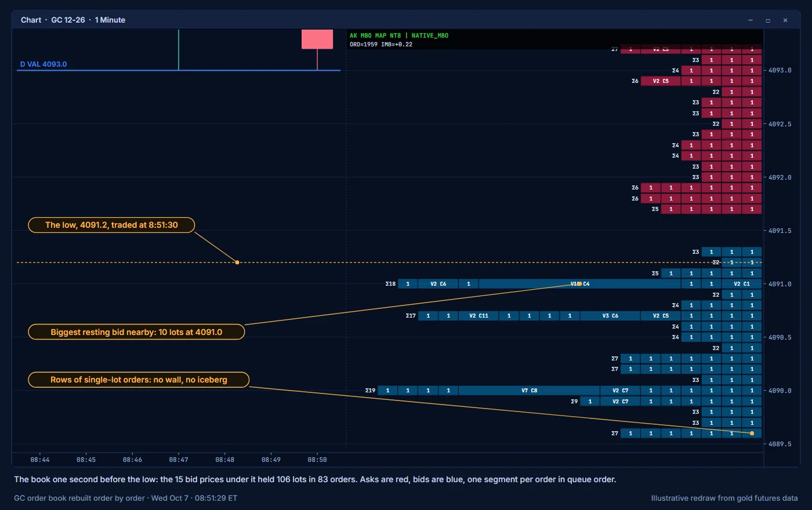Image resolution: width=812 pixels, height=510 pixels.
Task: Select the red candle body at 08:50
Action: pyautogui.click(x=317, y=39)
